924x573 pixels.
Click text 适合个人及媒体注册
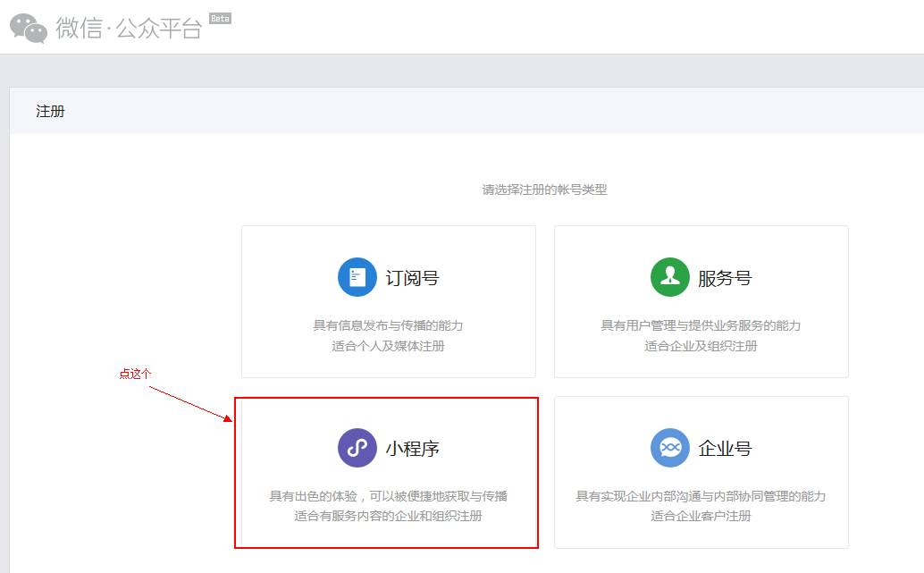pyautogui.click(x=388, y=346)
